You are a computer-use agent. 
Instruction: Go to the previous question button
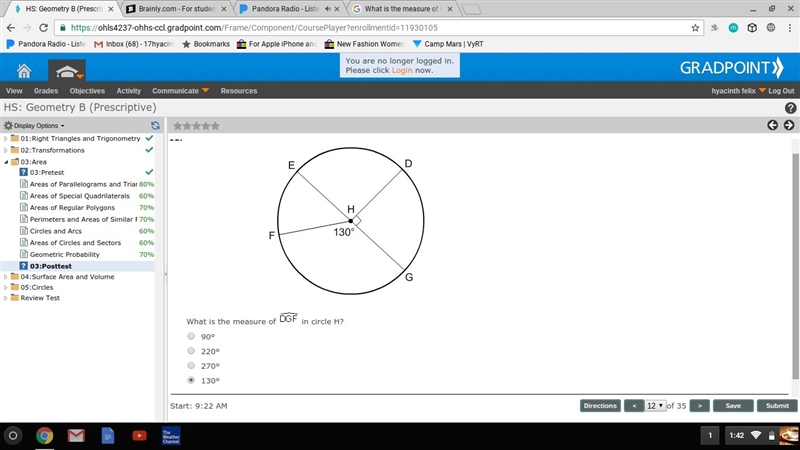click(634, 406)
